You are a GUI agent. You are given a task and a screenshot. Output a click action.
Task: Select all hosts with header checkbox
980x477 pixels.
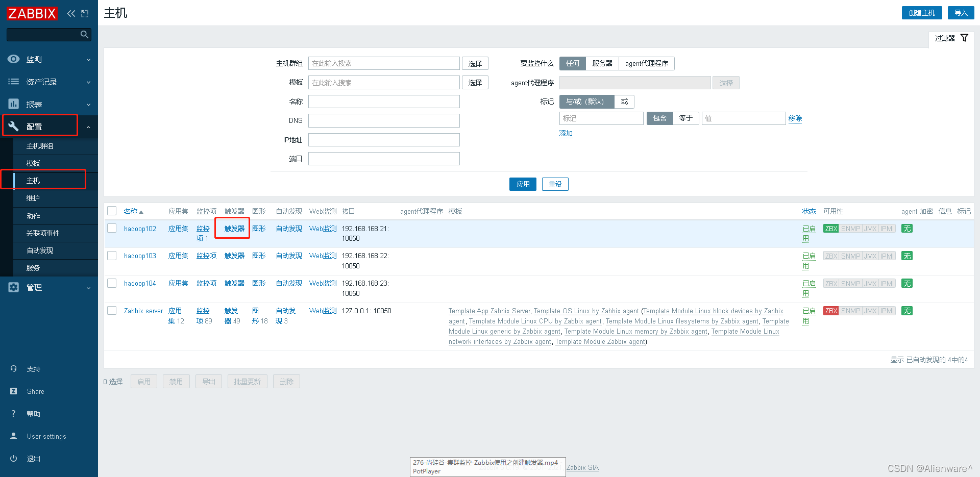click(112, 211)
